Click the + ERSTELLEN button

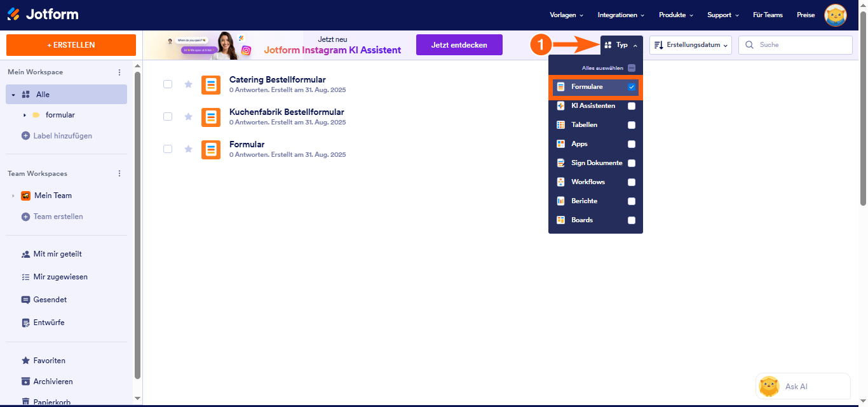[71, 45]
